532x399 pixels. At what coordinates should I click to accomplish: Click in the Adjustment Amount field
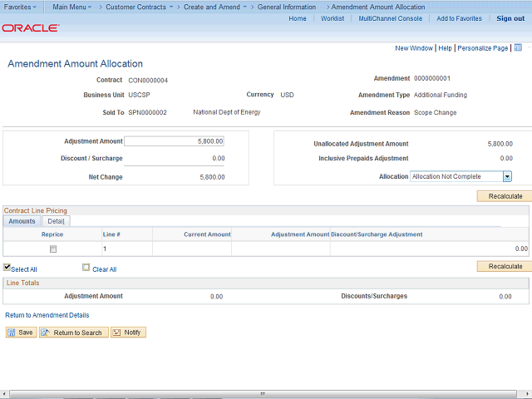[x=174, y=141]
